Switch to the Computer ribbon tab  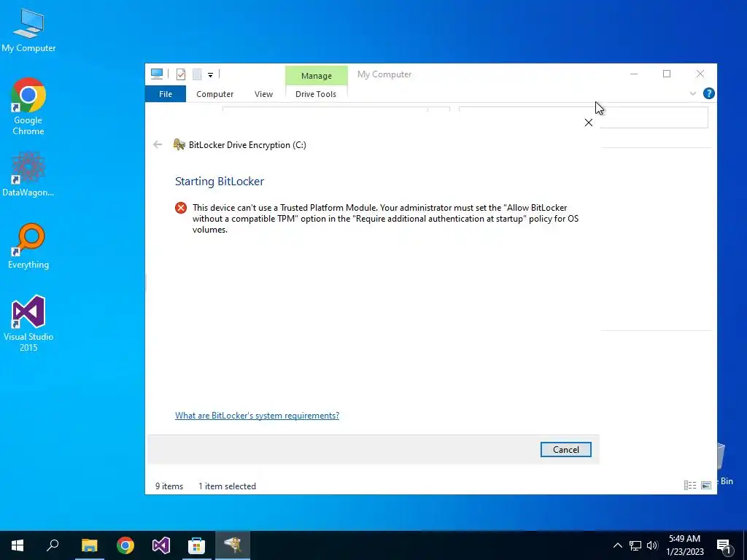click(x=215, y=94)
